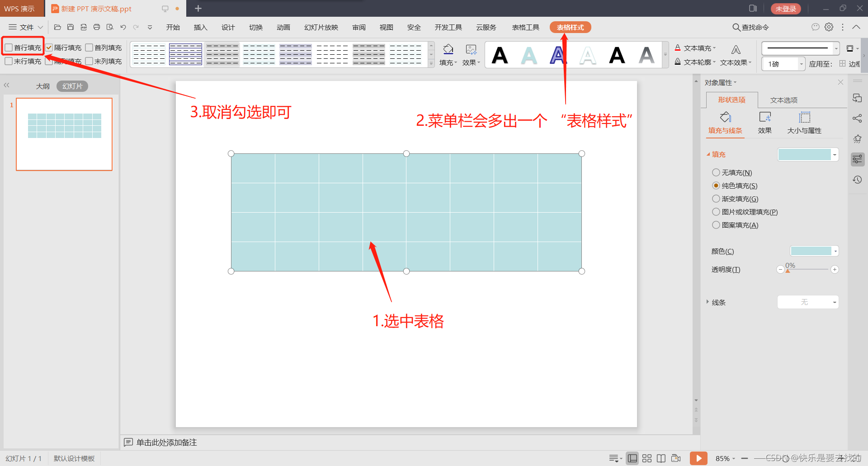
Task: Enable 末行填充 checkbox
Action: point(9,61)
